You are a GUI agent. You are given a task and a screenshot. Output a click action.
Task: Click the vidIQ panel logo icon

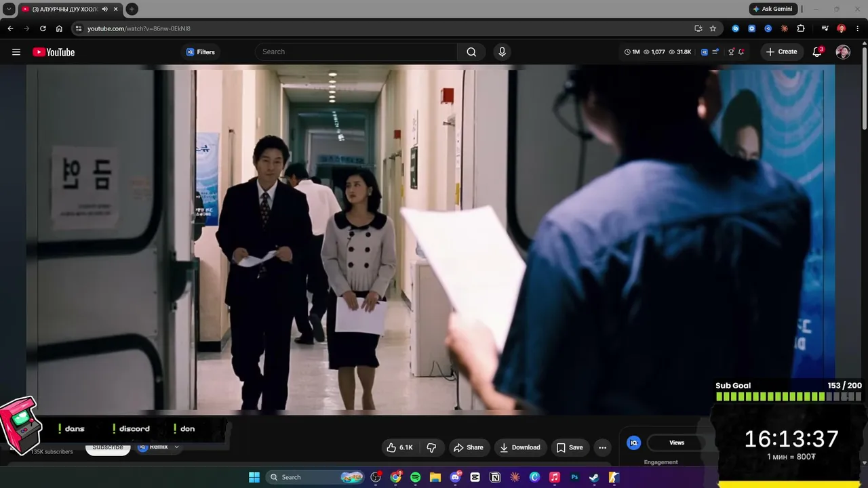click(x=634, y=443)
